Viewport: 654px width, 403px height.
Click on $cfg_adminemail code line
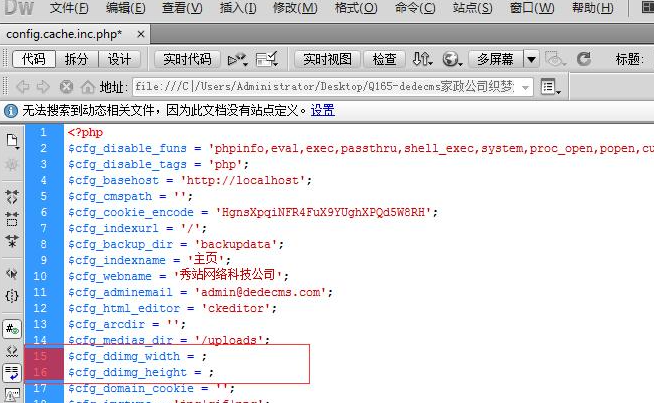(x=200, y=292)
